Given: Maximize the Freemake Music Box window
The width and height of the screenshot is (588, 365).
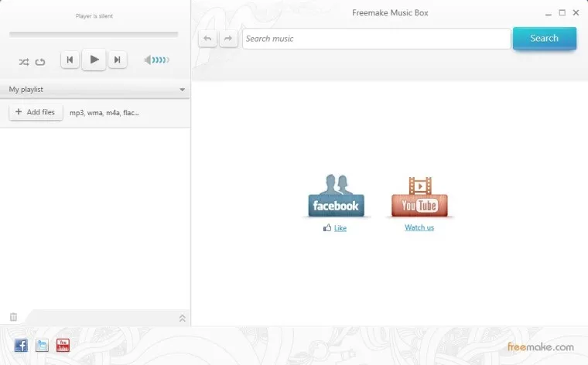Looking at the screenshot, I should pyautogui.click(x=562, y=12).
